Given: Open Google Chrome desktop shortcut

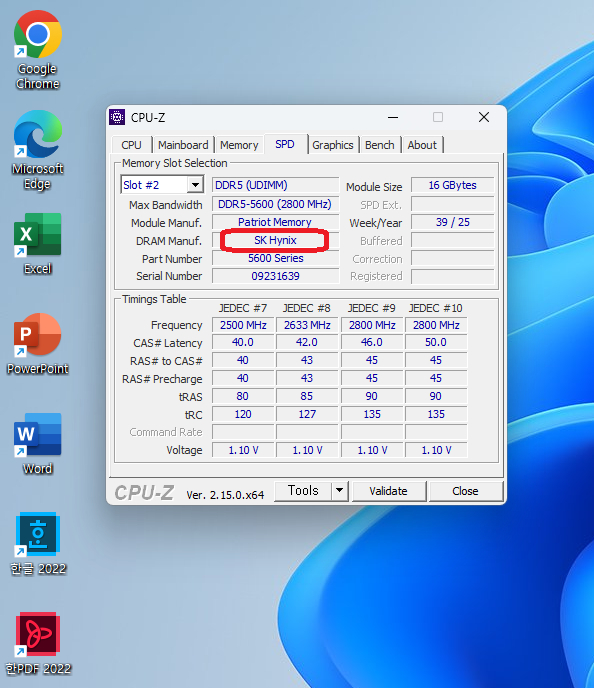Looking at the screenshot, I should [38, 49].
